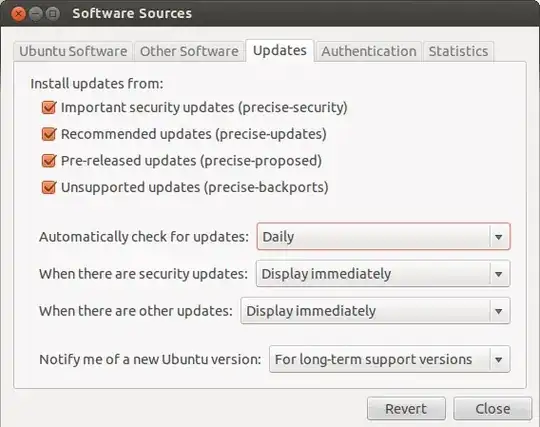Image resolution: width=540 pixels, height=427 pixels.
Task: Maximize the Software Sources window
Action: pyautogui.click(x=52, y=14)
